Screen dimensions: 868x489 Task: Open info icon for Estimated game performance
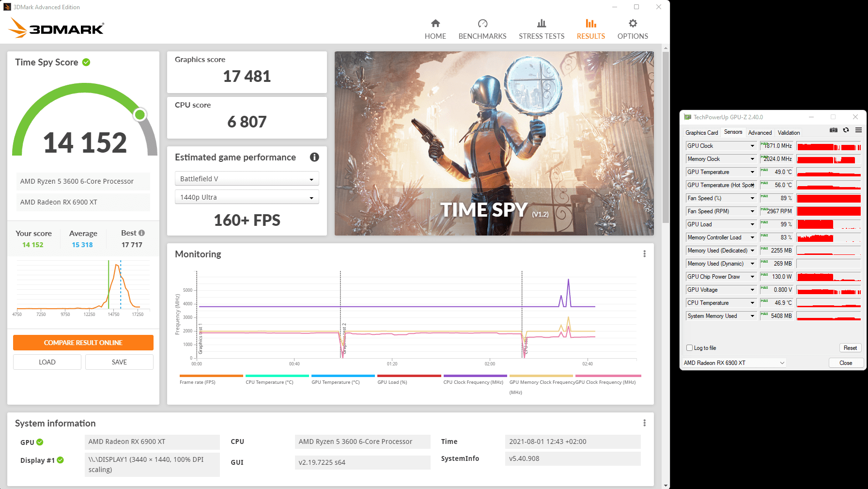click(314, 157)
